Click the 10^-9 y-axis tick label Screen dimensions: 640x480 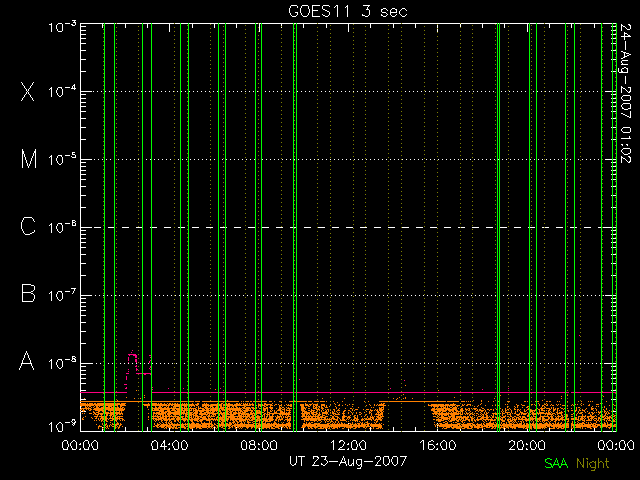62,427
